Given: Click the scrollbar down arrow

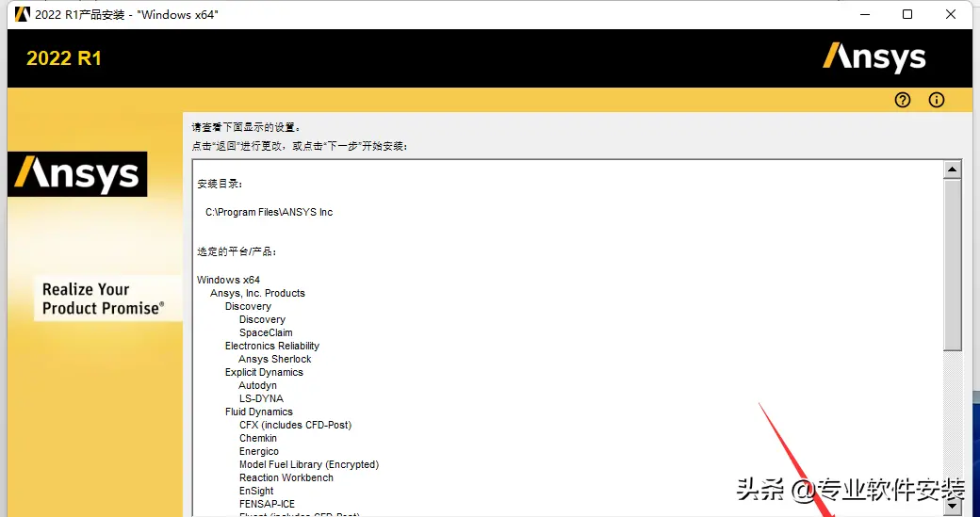Looking at the screenshot, I should [x=953, y=507].
